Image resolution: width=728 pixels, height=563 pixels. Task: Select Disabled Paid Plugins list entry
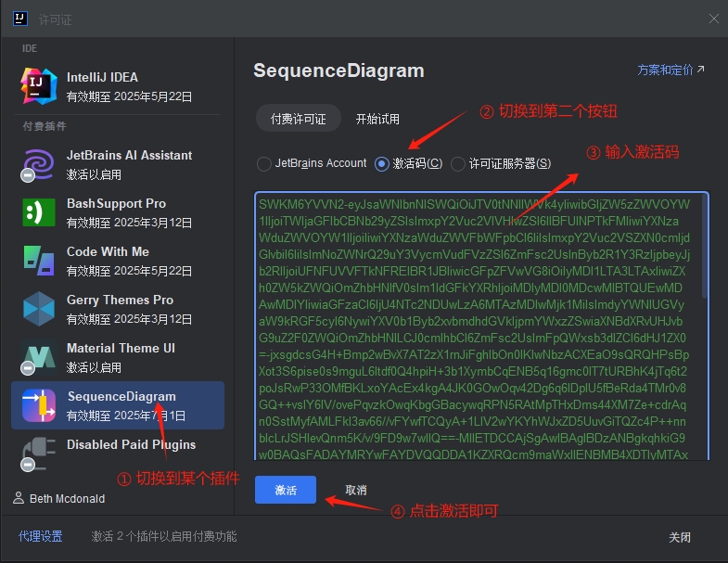(118, 454)
